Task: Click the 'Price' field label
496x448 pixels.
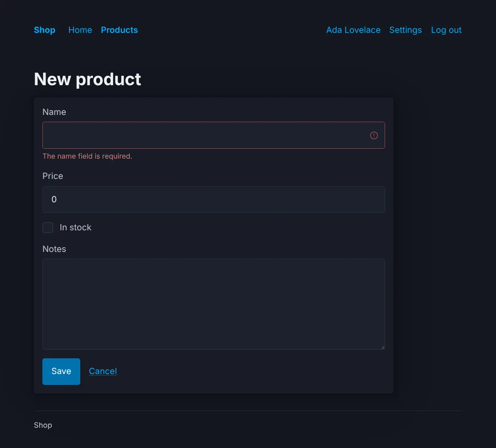Action: [x=52, y=176]
